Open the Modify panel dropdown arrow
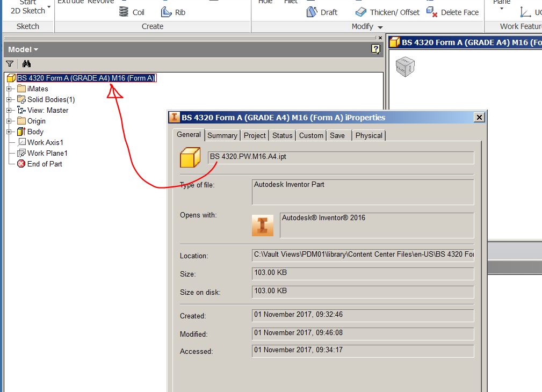The image size is (542, 392). pos(379,26)
